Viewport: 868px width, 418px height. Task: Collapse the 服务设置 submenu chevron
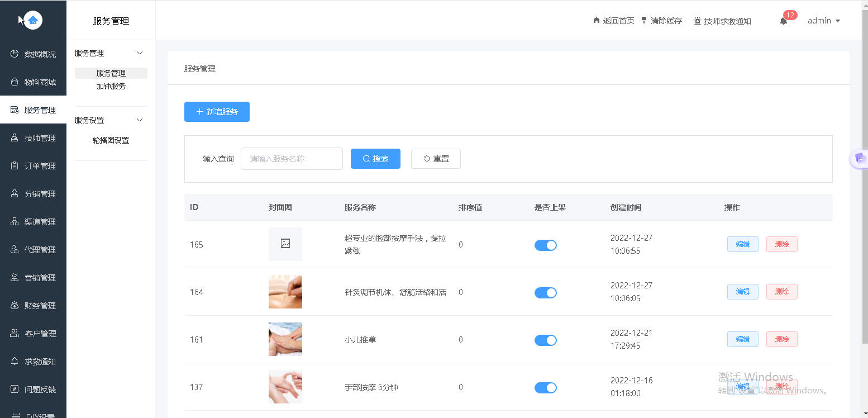click(140, 120)
